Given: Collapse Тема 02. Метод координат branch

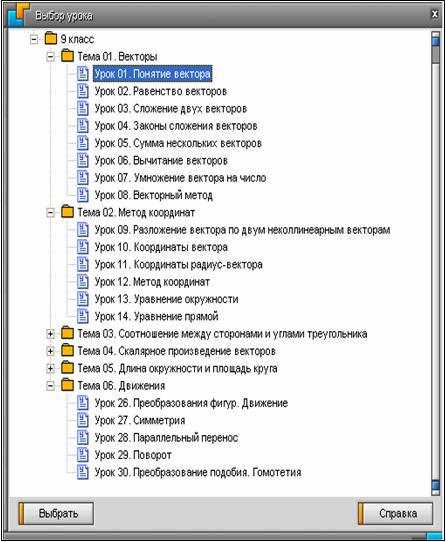Looking at the screenshot, I should point(50,212).
